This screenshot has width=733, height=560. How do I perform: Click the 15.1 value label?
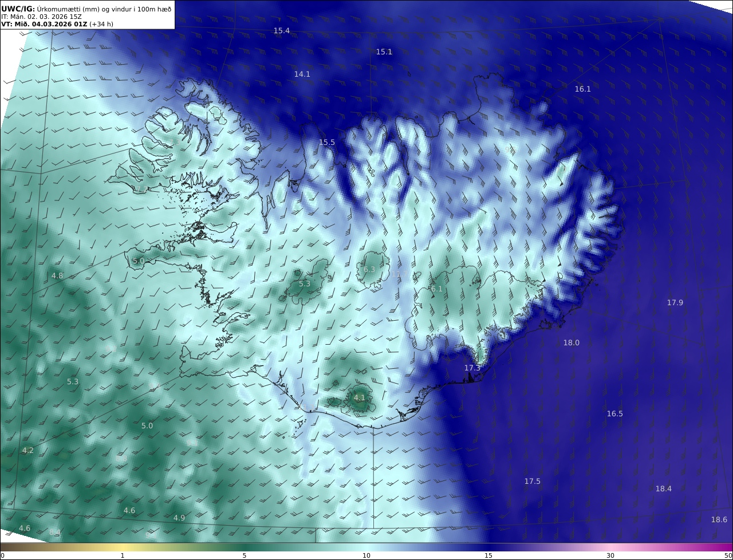click(384, 52)
